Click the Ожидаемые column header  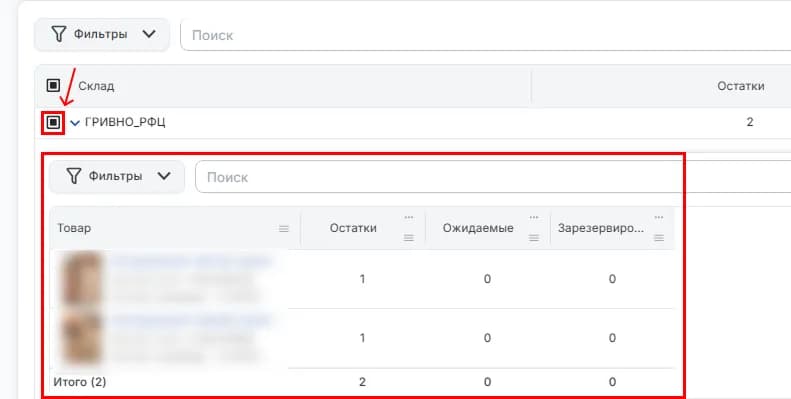click(478, 228)
